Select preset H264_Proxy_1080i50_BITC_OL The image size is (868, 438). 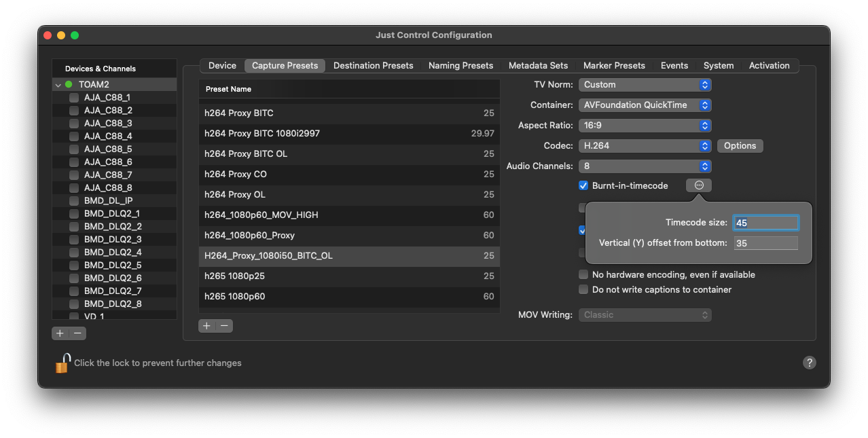(x=349, y=256)
